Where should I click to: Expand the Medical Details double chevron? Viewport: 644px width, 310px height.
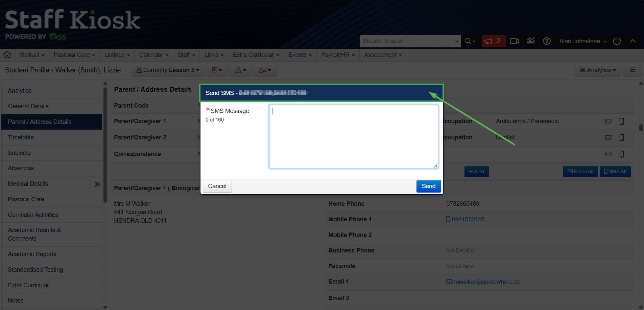97,184
